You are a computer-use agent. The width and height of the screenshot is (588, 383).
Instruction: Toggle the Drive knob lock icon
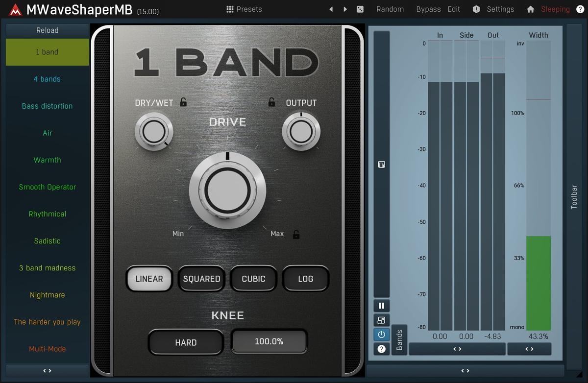coord(296,234)
